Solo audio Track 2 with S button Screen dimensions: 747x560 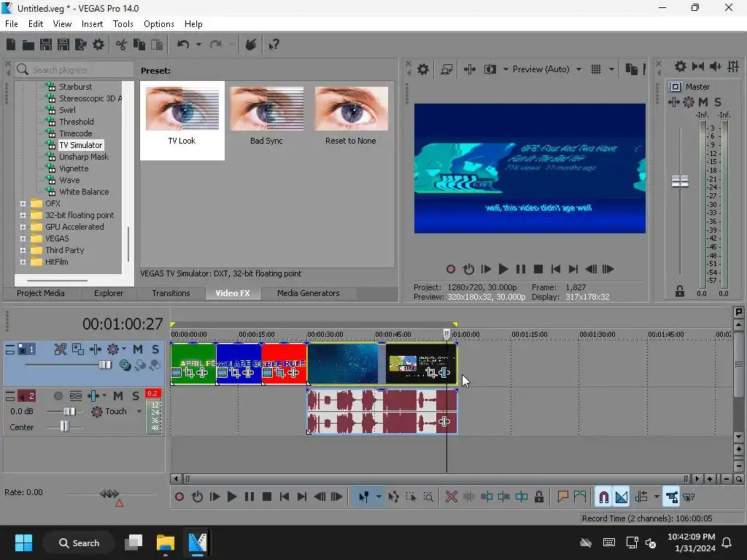point(136,396)
